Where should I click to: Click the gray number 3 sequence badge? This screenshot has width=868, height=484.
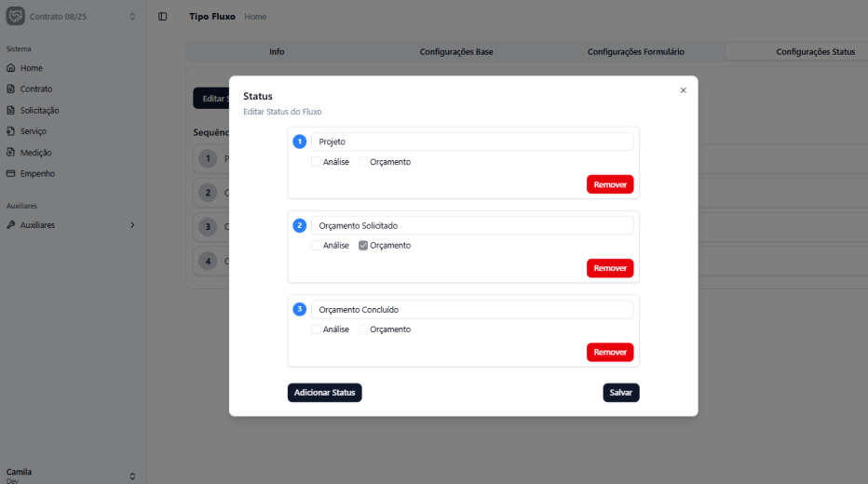[x=208, y=227]
